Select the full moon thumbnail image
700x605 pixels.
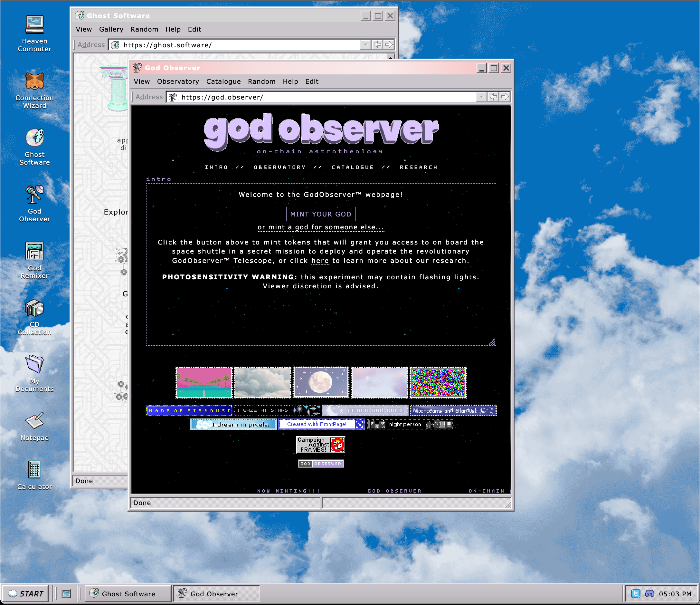[x=321, y=382]
